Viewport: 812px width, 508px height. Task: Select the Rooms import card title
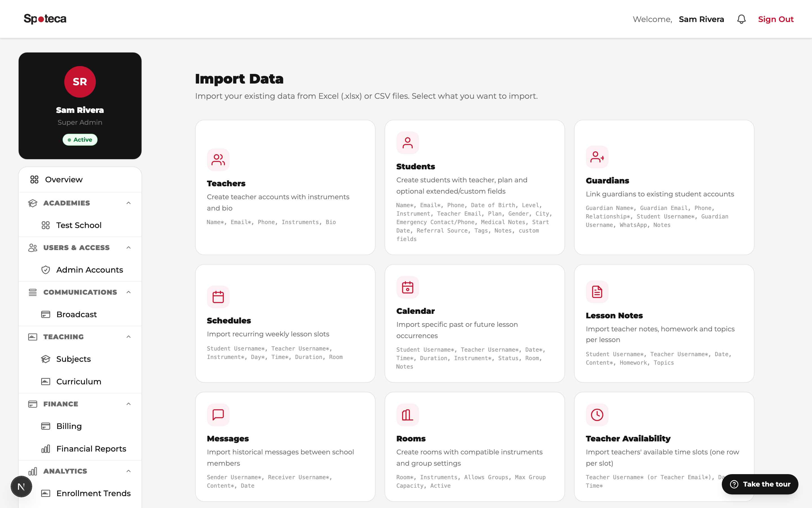tap(411, 439)
